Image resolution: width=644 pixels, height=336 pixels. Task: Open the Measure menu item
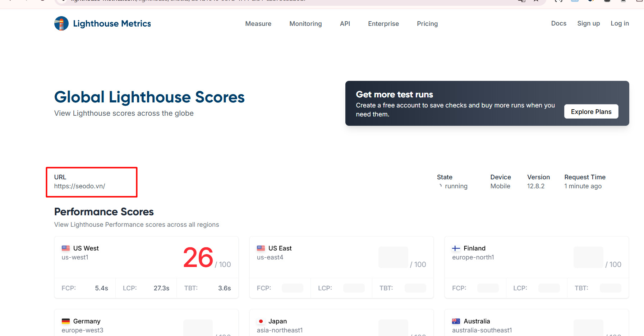point(258,24)
